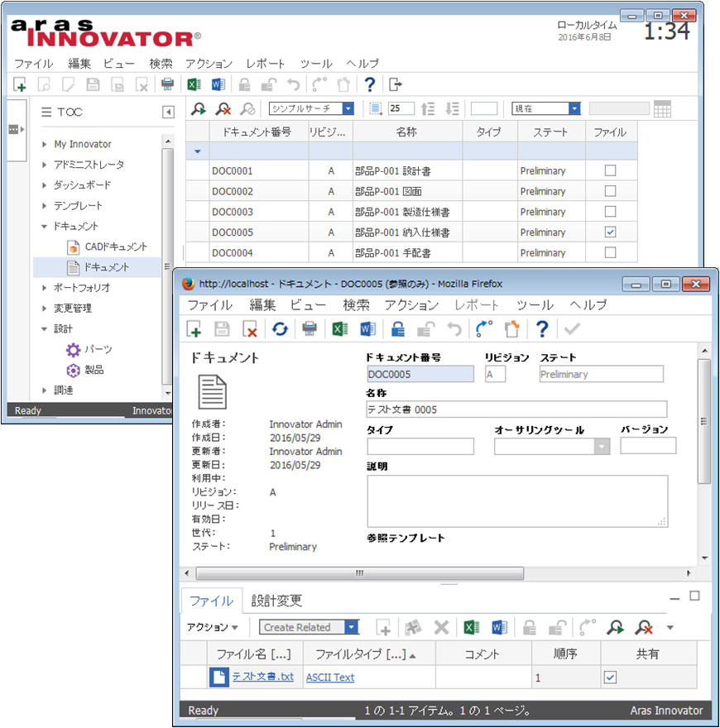Click the help icon in the document window toolbar
Viewport: 720px width, 728px height.
[541, 329]
